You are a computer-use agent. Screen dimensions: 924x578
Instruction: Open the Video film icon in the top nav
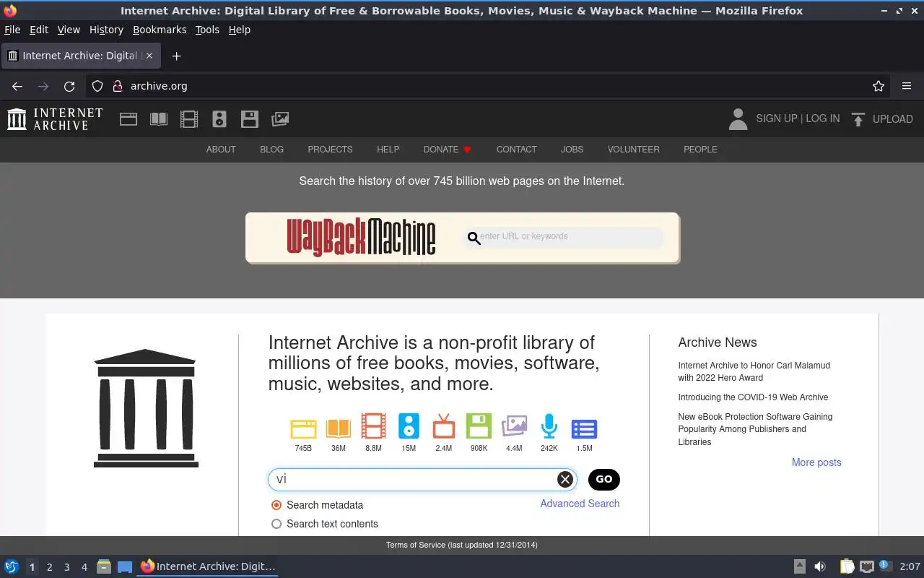click(189, 119)
